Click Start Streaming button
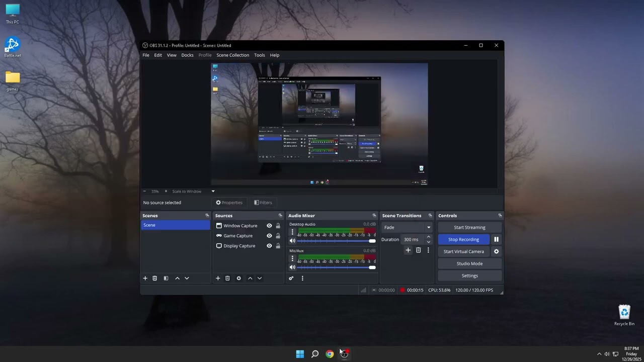This screenshot has height=362, width=644. pos(469,227)
